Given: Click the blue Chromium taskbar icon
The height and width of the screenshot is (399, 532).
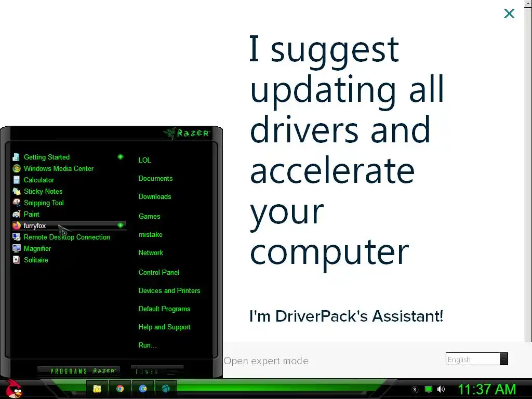Looking at the screenshot, I should 143,389.
